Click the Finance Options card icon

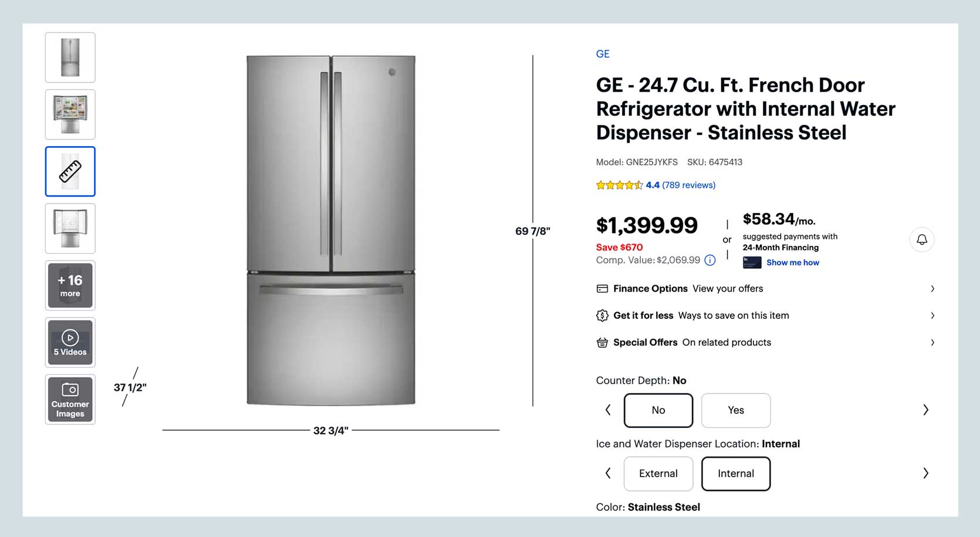(x=602, y=289)
